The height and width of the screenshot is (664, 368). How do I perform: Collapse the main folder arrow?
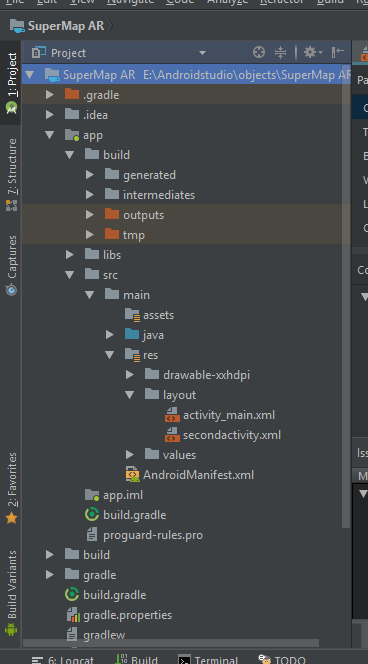(x=89, y=295)
